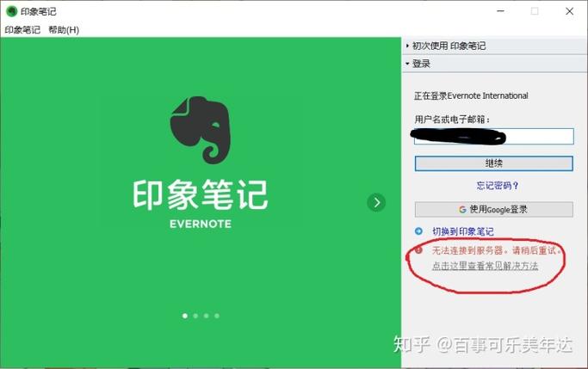This screenshot has height=369, width=588.
Task: Collapse the 登录 section
Action: click(x=494, y=64)
